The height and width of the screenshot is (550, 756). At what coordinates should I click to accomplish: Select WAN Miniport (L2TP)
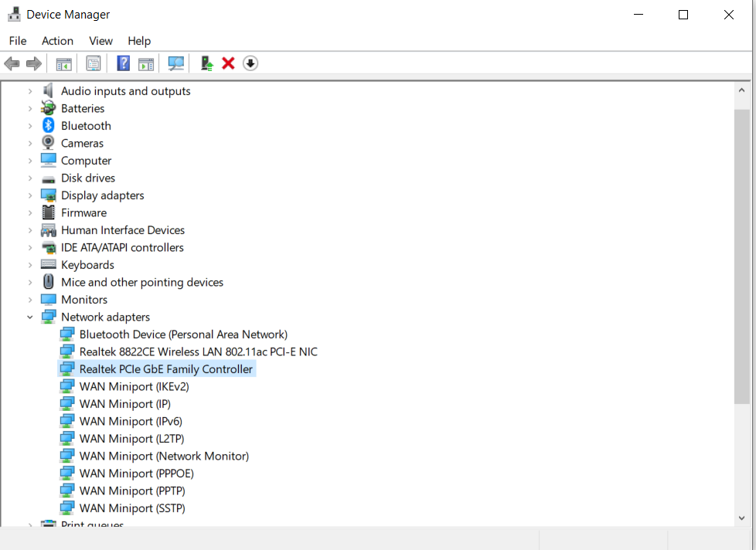coord(131,438)
